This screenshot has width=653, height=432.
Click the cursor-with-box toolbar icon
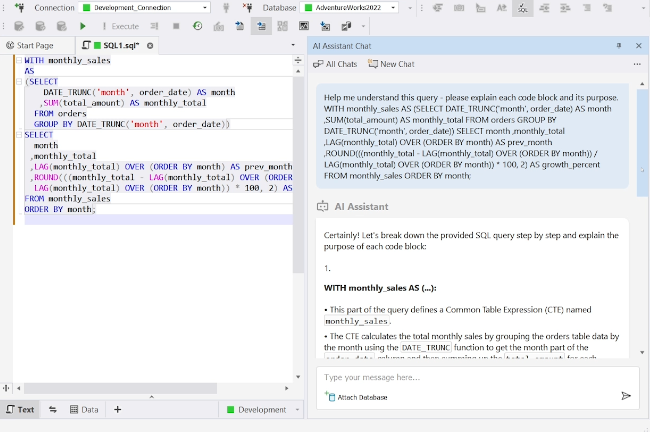[480, 7]
